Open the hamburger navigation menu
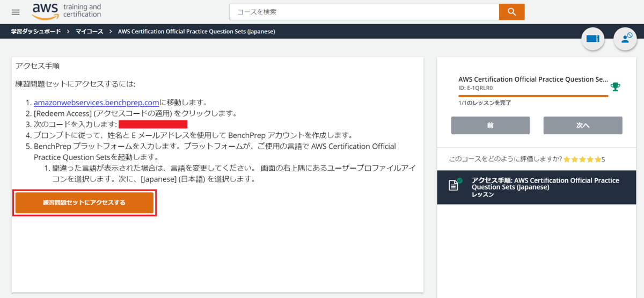 pyautogui.click(x=15, y=12)
